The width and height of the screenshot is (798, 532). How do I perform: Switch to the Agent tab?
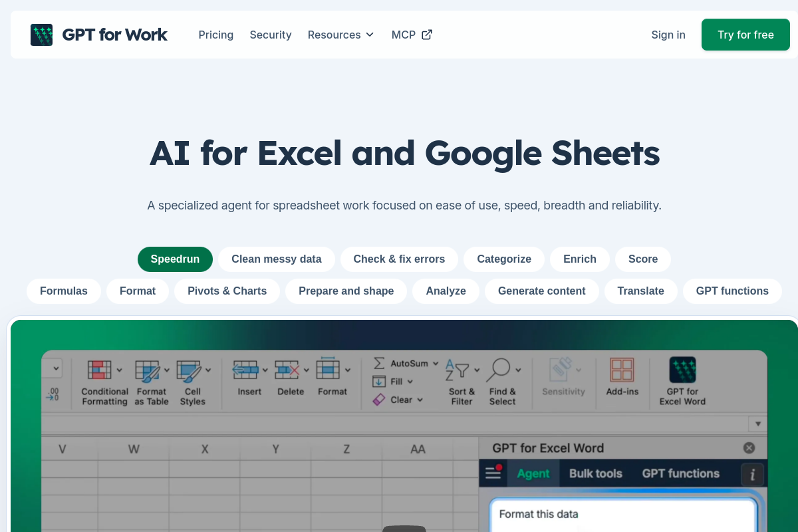click(533, 473)
